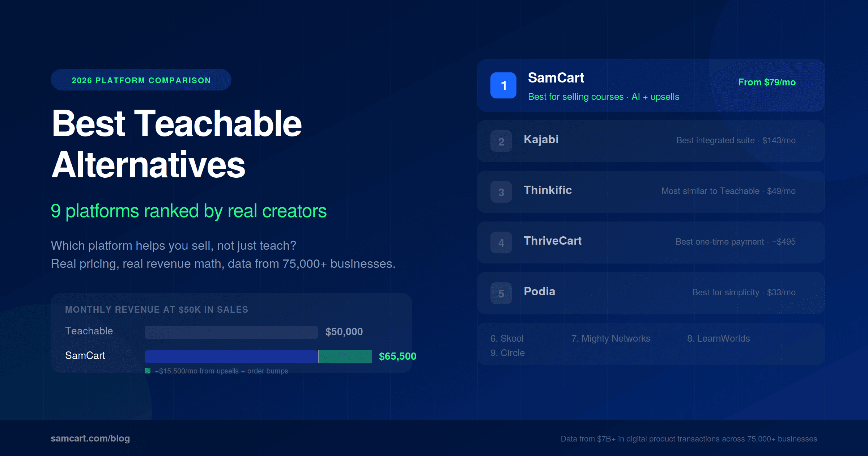Click the 7. Mighty Networks entry

pyautogui.click(x=610, y=338)
